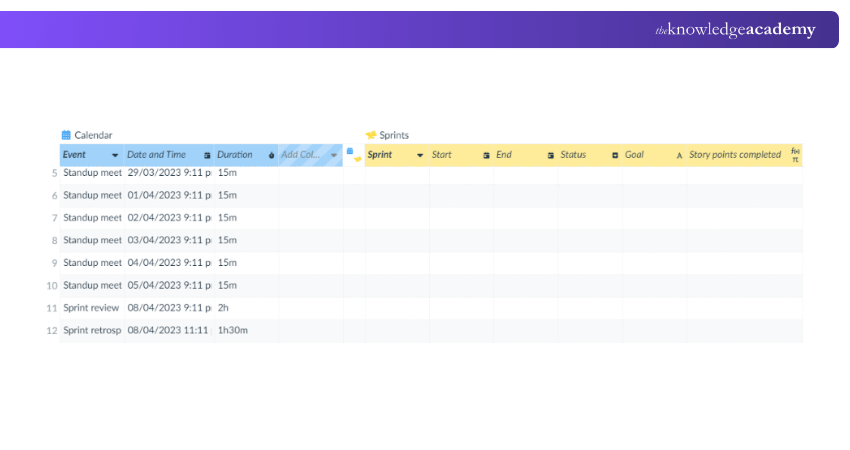Click the Status column header
Image resolution: width=850 pixels, height=450 pixels.
click(x=590, y=155)
